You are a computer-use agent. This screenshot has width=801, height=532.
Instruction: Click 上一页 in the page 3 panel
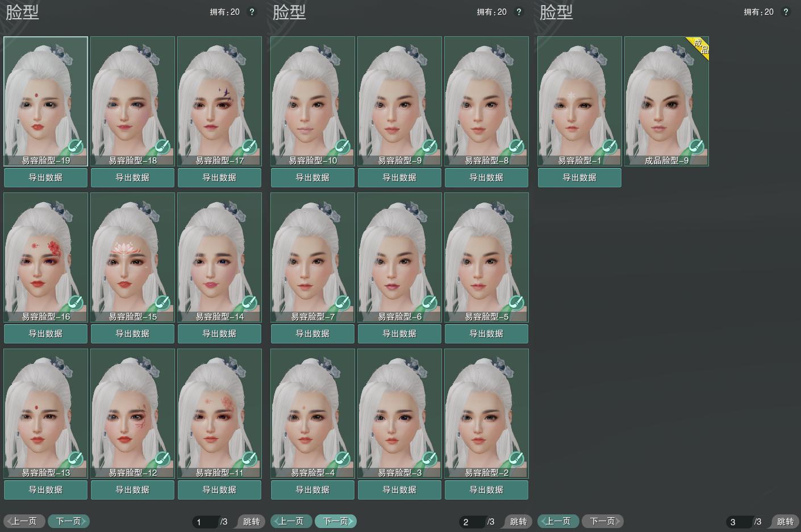coord(558,521)
